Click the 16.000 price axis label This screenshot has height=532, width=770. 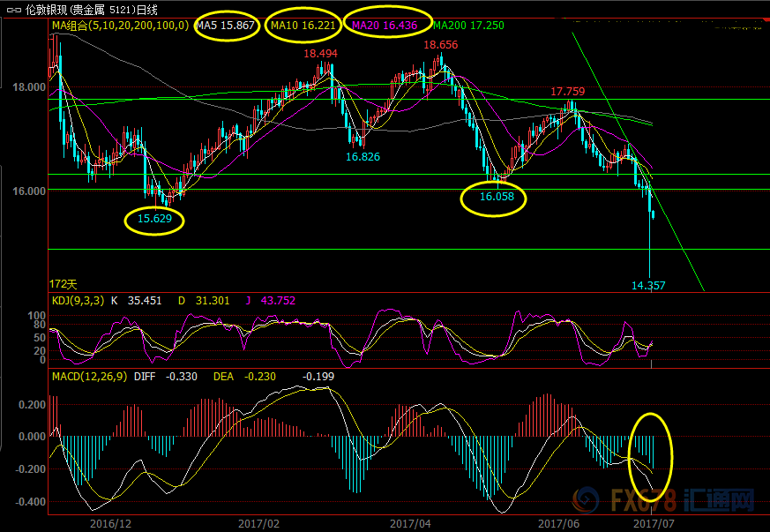tap(29, 191)
